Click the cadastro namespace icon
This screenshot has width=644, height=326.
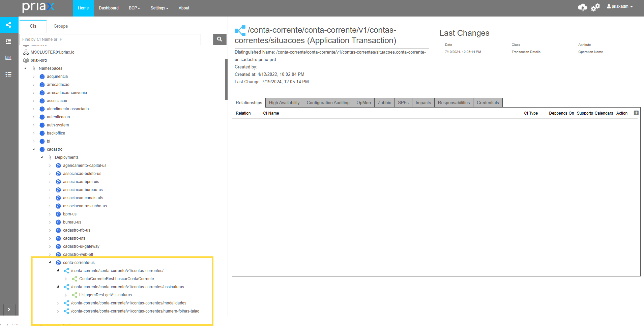tap(42, 149)
